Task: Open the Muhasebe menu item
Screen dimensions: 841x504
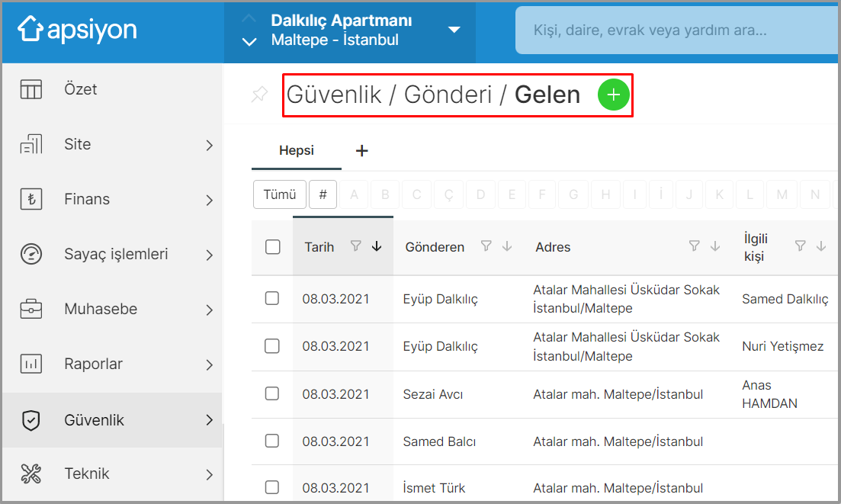Action: pyautogui.click(x=112, y=309)
